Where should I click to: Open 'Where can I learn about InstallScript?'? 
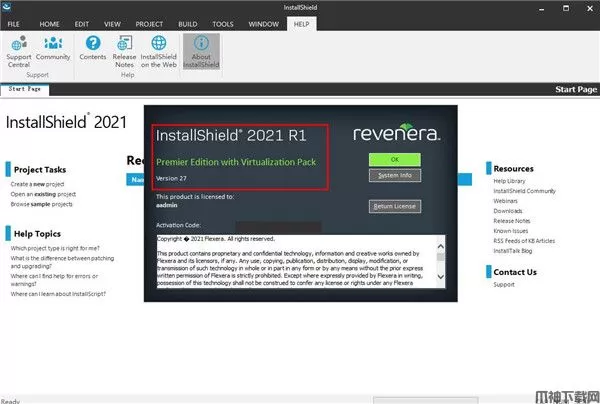(58, 294)
